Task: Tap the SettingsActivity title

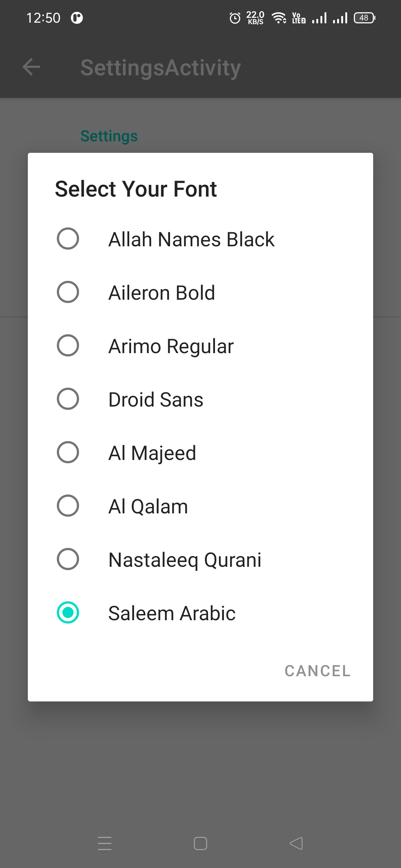Action: pyautogui.click(x=161, y=68)
